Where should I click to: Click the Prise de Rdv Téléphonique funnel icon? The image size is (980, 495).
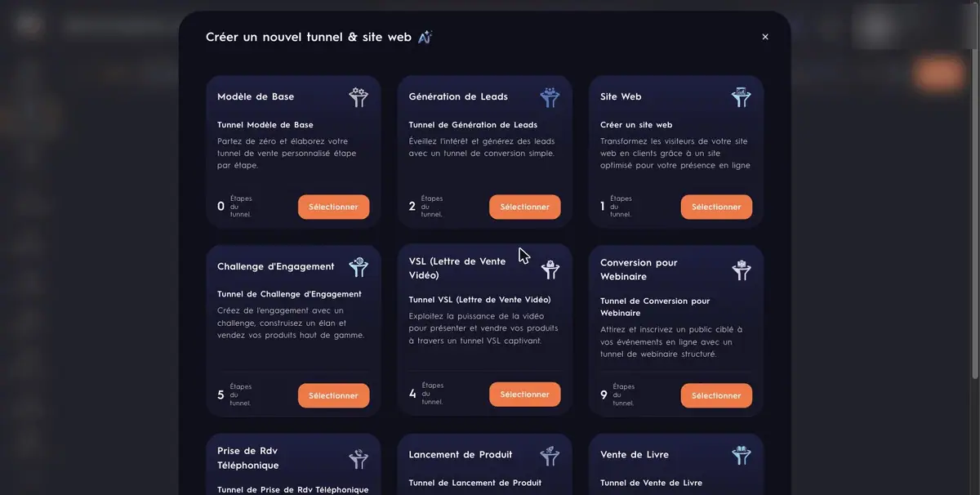tap(359, 458)
